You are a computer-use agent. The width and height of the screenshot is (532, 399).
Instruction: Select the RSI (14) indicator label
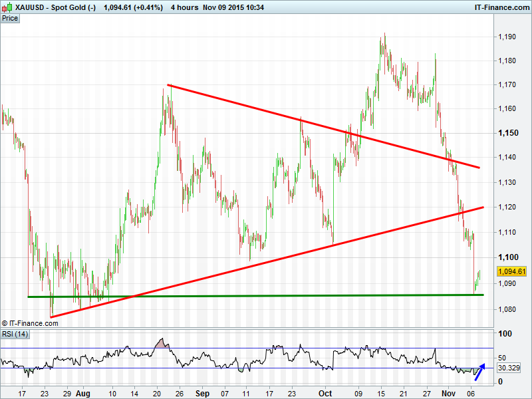coord(15,334)
